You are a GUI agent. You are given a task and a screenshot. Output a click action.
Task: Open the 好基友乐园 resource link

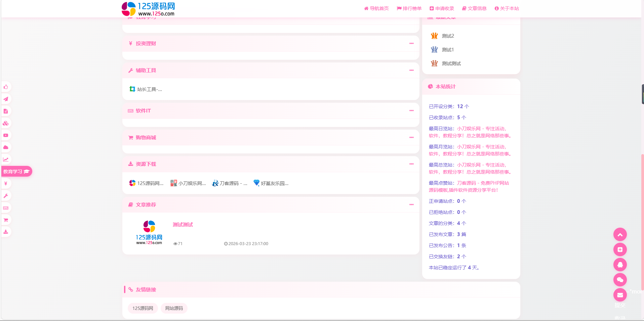pos(271,183)
